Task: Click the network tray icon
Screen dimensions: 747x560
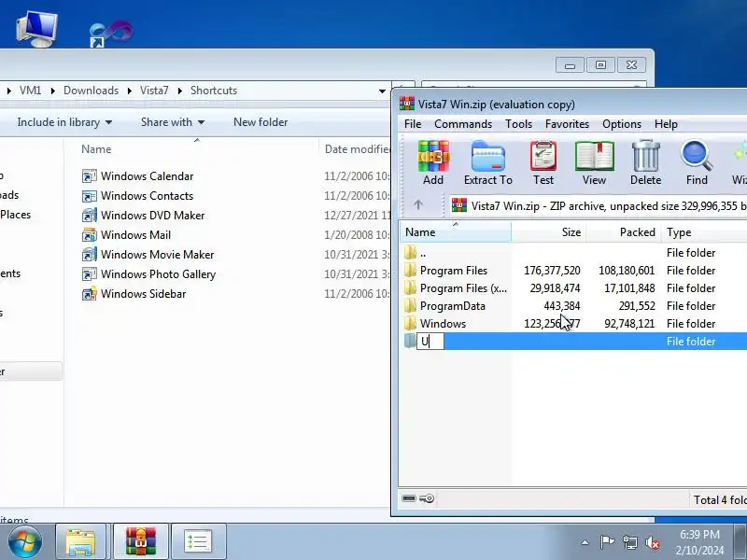Action: (629, 542)
